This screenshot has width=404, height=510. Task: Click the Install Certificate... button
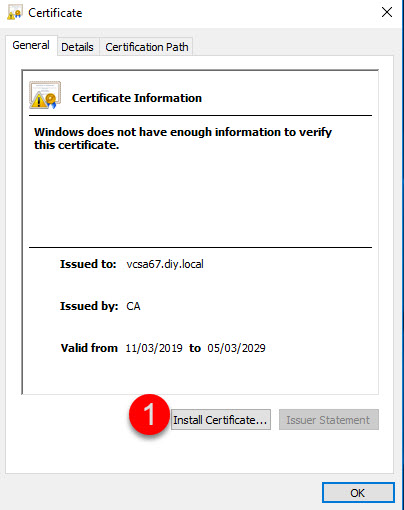[x=220, y=420]
